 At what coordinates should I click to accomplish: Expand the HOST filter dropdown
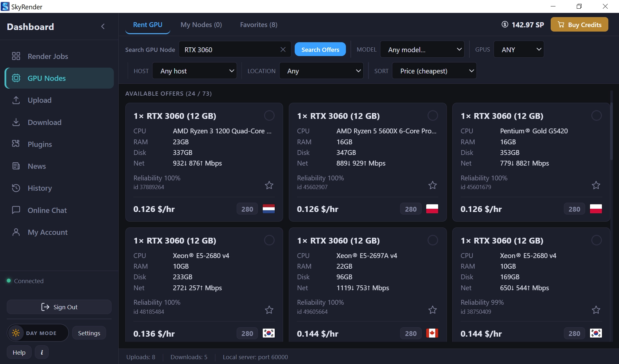[194, 71]
